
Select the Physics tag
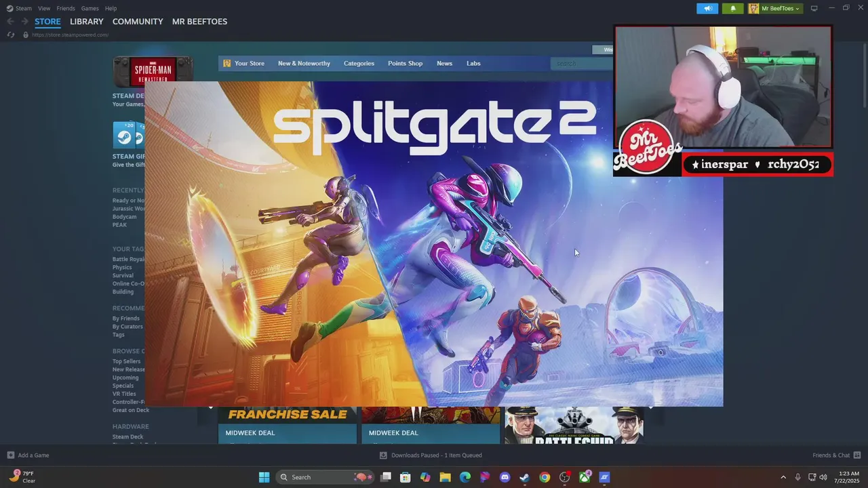click(x=122, y=267)
